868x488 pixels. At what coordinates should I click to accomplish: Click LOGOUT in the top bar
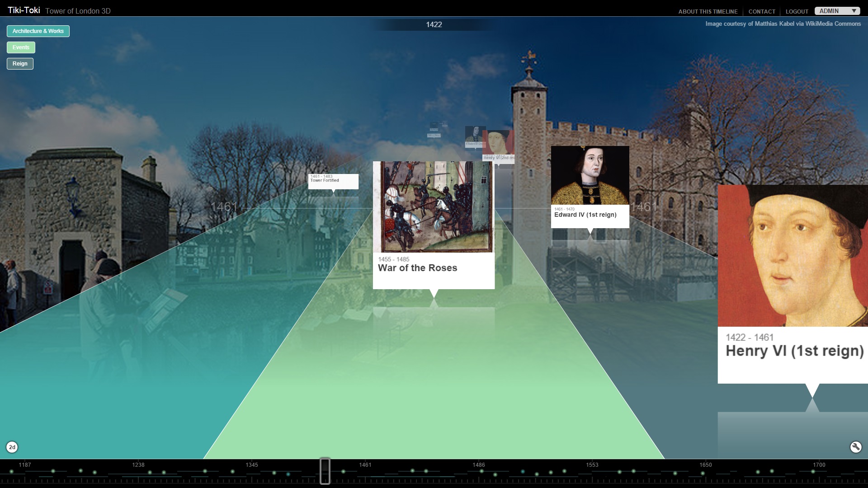pos(797,12)
